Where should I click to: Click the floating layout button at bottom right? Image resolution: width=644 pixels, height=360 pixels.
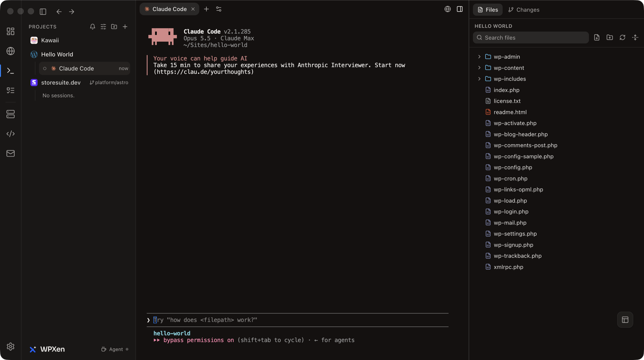[625, 320]
